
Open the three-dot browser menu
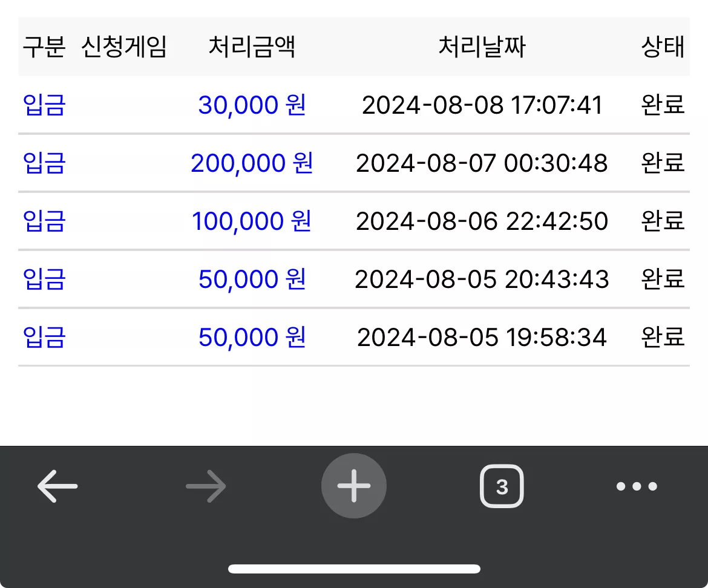(637, 486)
